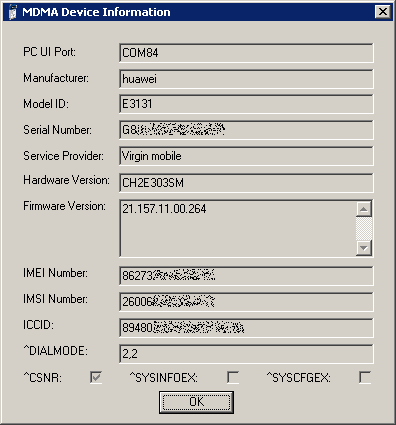Click the ^DIALMODE field showing 2,2

tap(246, 354)
